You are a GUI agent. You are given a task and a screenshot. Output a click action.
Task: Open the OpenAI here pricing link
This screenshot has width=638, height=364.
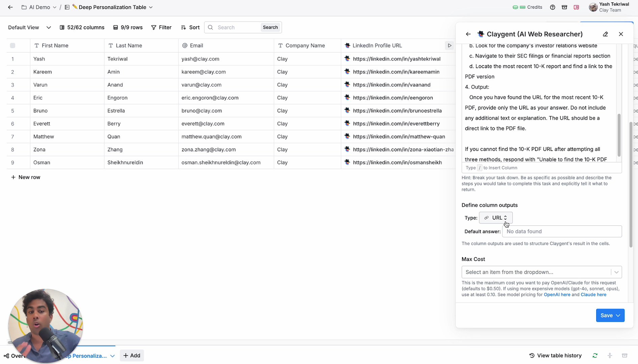[x=557, y=295]
